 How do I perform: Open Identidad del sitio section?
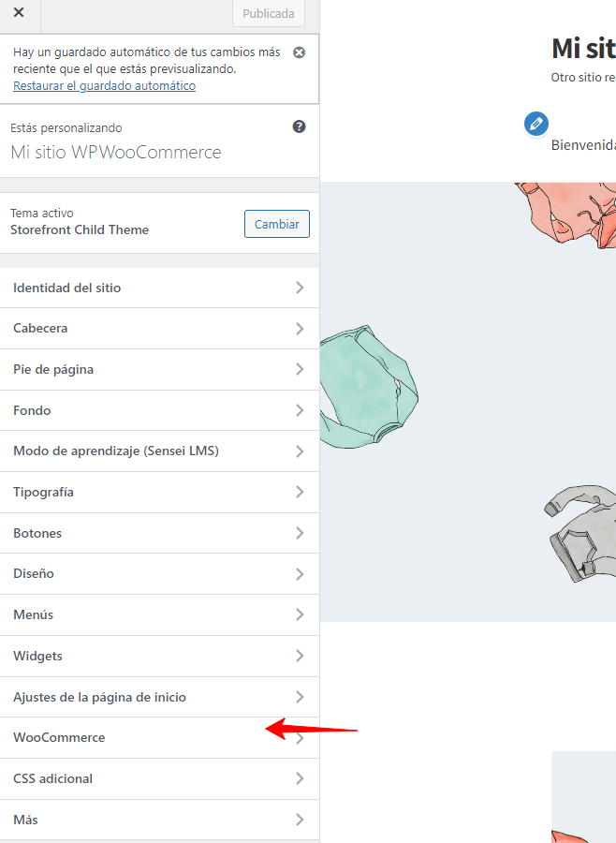pyautogui.click(x=160, y=288)
